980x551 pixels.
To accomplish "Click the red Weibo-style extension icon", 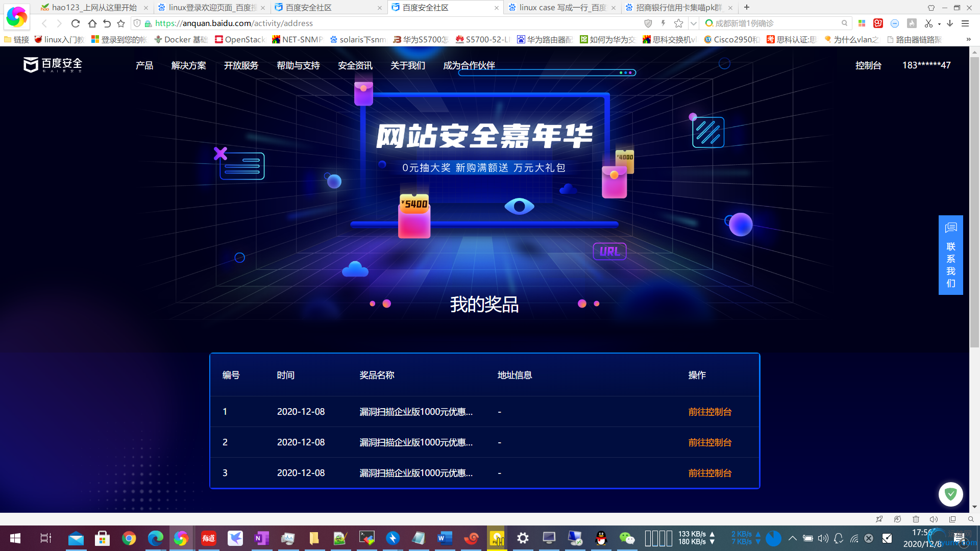I will tap(878, 23).
